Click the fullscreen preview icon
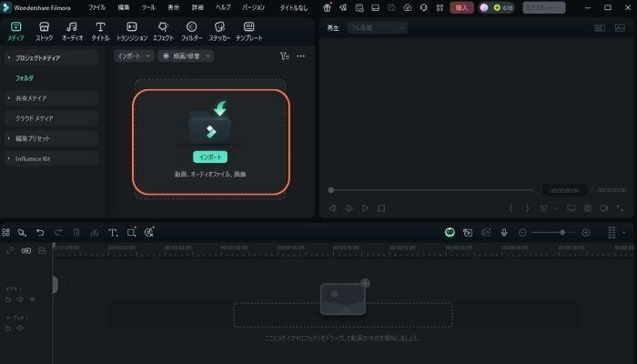637x364 pixels. point(620,208)
